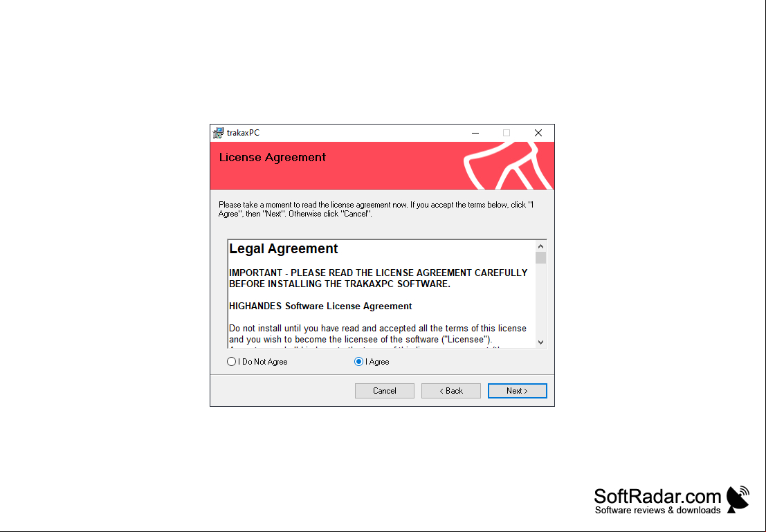Click the Next > button

(518, 391)
